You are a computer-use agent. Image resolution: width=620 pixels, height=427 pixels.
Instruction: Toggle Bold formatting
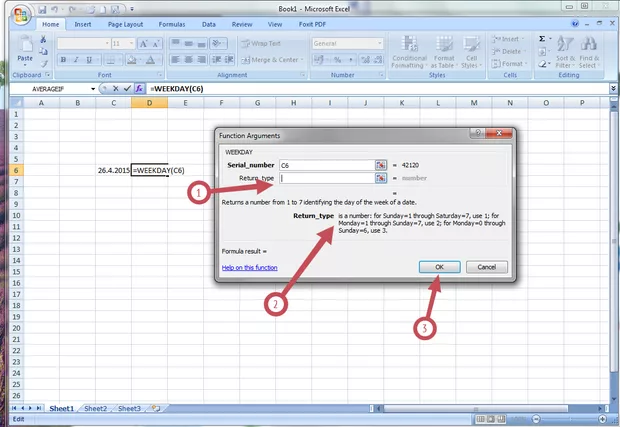(63, 60)
